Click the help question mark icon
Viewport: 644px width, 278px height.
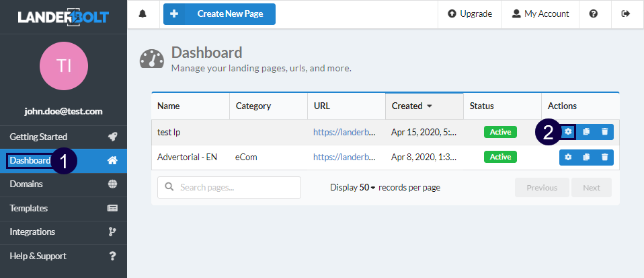594,14
